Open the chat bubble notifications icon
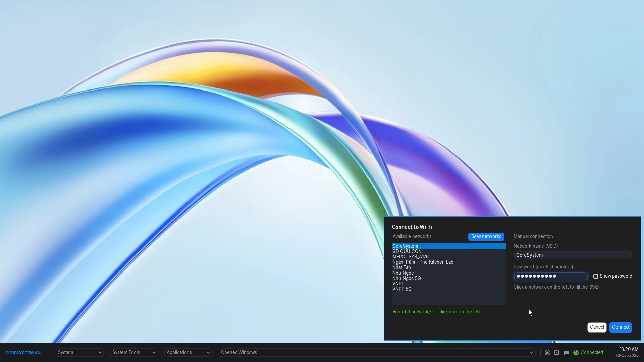Screen dimensions: 644x362 [x=566, y=353]
